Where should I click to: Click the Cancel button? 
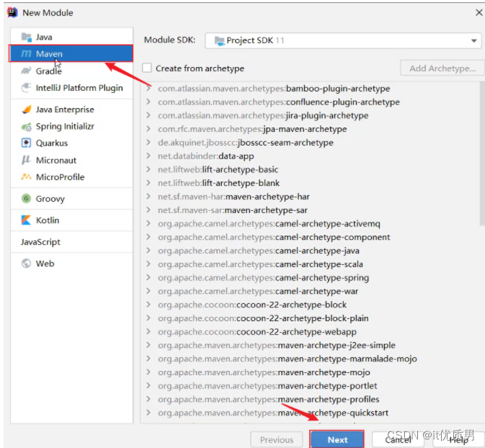coord(399,439)
